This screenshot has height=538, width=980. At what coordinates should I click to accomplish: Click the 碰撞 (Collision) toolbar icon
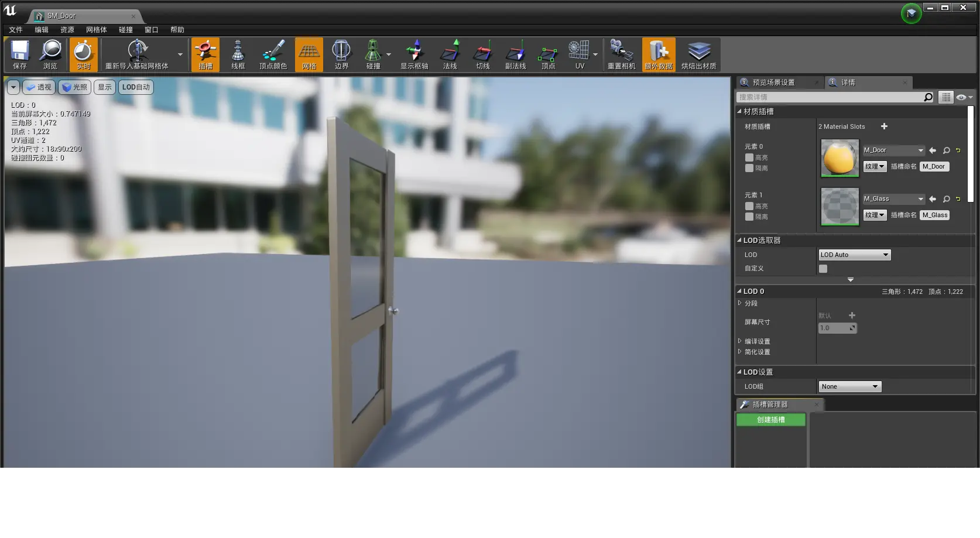click(374, 55)
